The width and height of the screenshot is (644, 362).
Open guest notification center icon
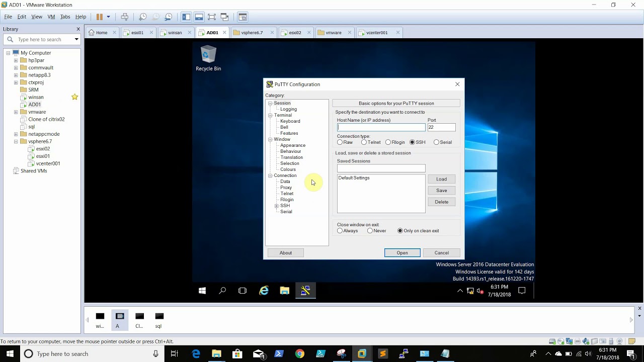click(522, 291)
